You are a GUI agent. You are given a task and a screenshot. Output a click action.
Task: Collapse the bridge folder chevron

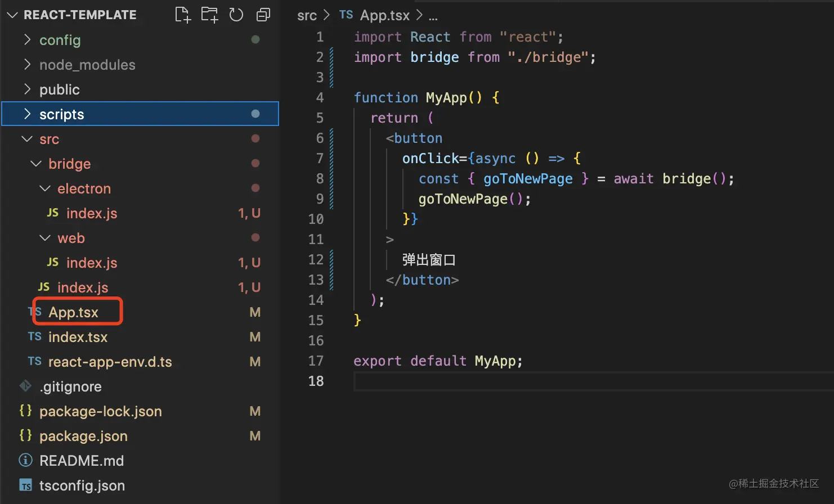[36, 164]
